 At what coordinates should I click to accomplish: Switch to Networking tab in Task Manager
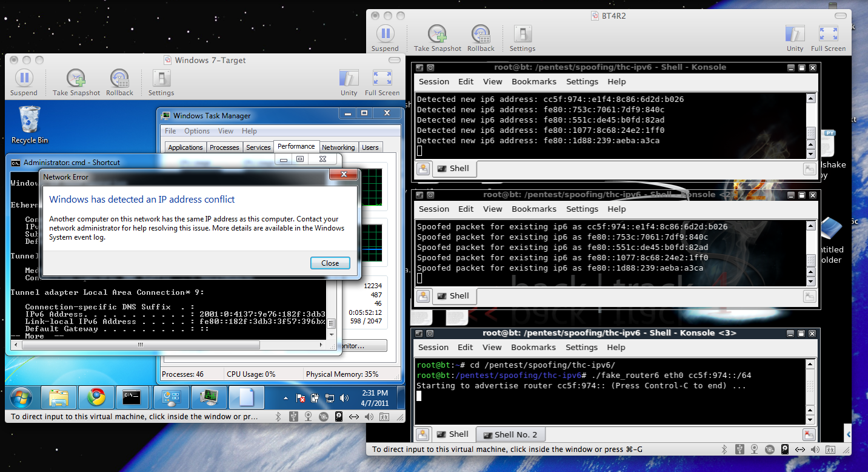click(x=338, y=147)
